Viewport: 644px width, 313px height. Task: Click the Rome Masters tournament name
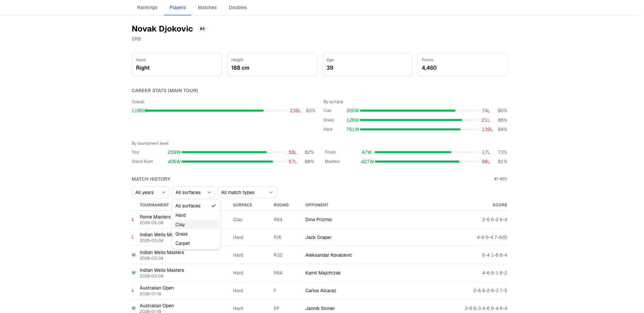155,217
